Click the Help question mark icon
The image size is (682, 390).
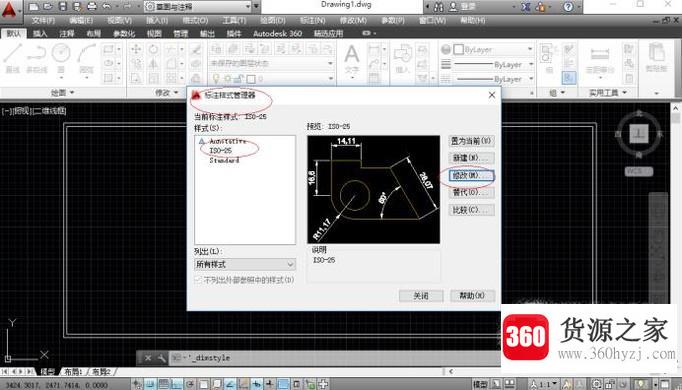(x=568, y=7)
